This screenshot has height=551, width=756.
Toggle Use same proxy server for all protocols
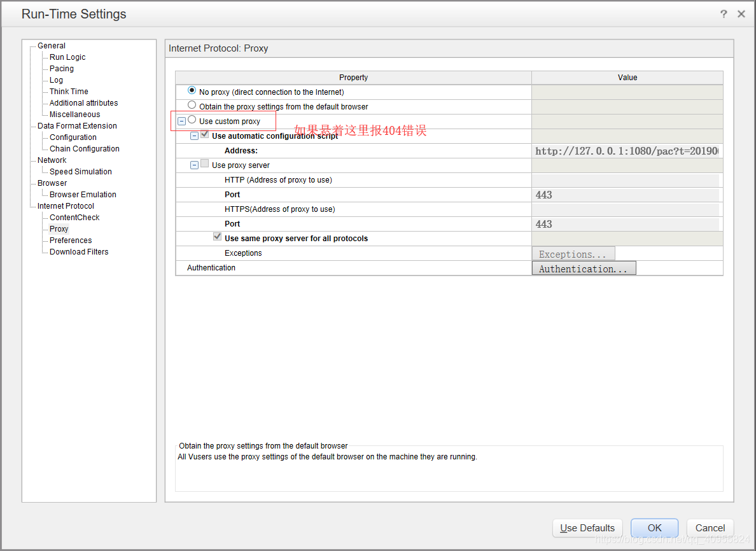218,237
